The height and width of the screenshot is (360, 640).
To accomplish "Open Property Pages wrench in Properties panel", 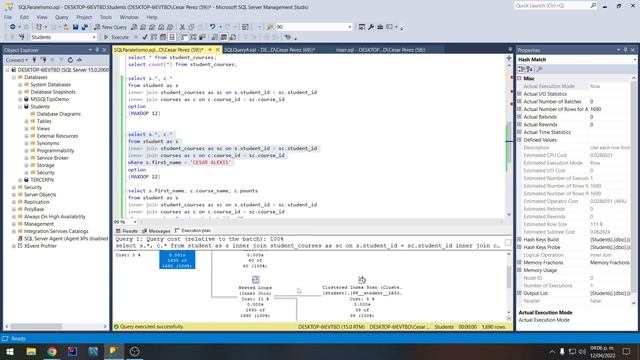I will click(539, 69).
